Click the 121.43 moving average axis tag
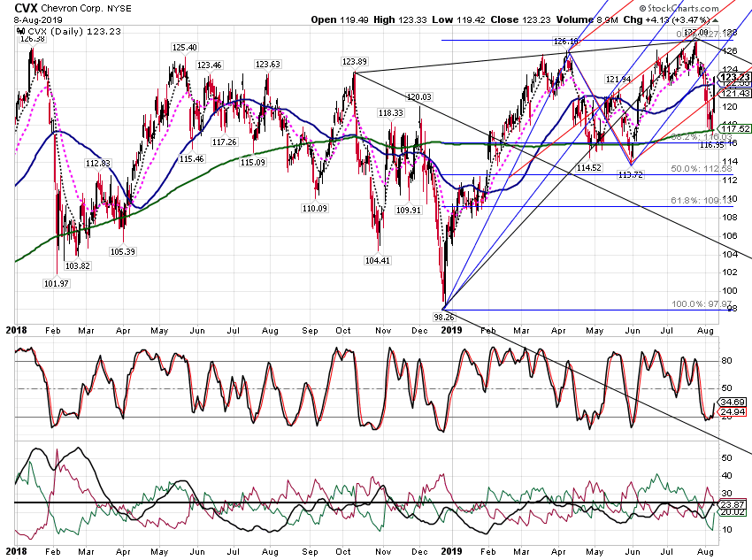 click(734, 94)
